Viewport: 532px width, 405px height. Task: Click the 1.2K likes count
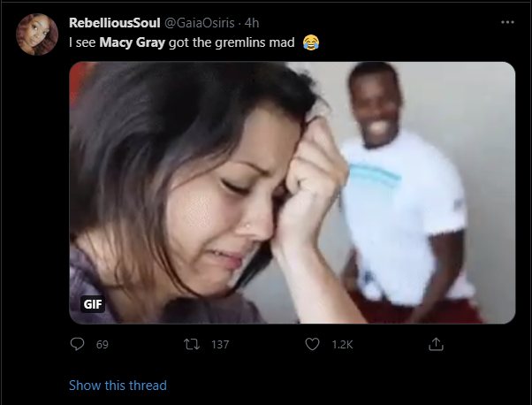coord(342,345)
